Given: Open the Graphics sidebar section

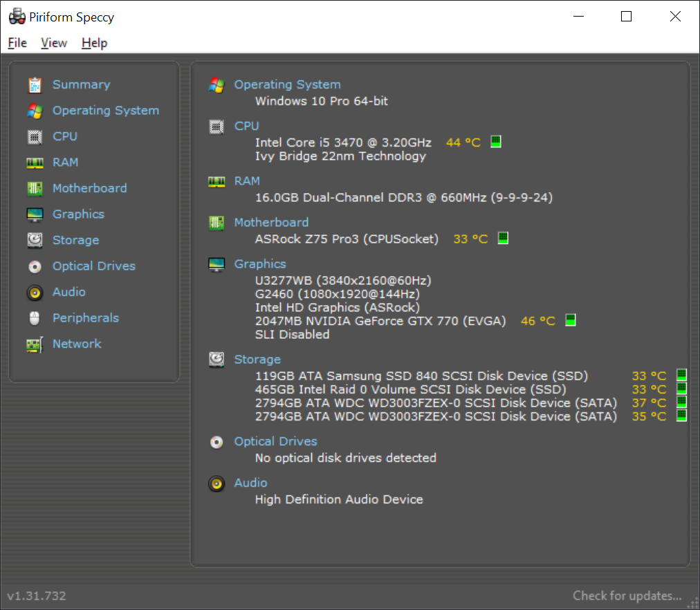Looking at the screenshot, I should [x=79, y=214].
